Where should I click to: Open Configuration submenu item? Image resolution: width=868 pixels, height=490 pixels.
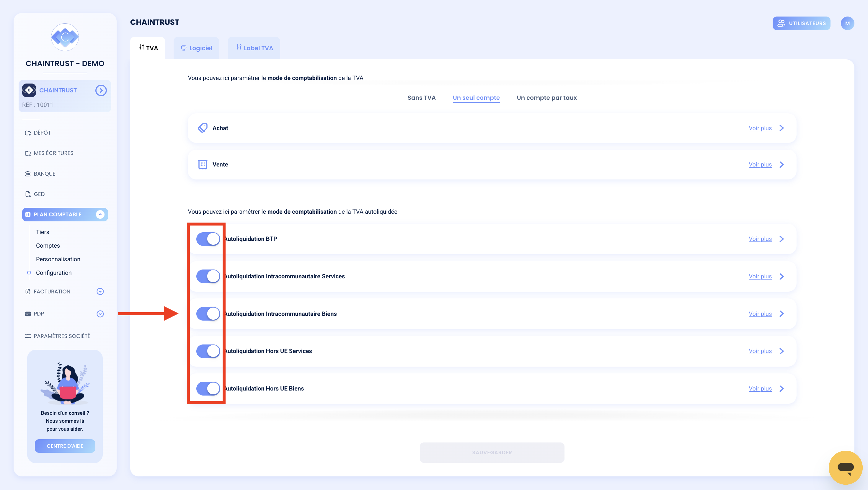[53, 273]
